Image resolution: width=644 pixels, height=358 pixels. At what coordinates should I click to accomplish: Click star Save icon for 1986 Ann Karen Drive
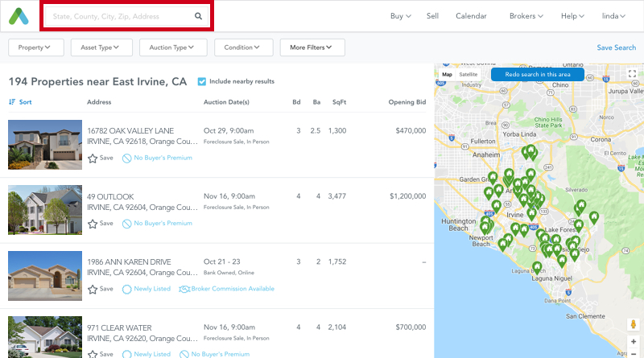click(93, 289)
